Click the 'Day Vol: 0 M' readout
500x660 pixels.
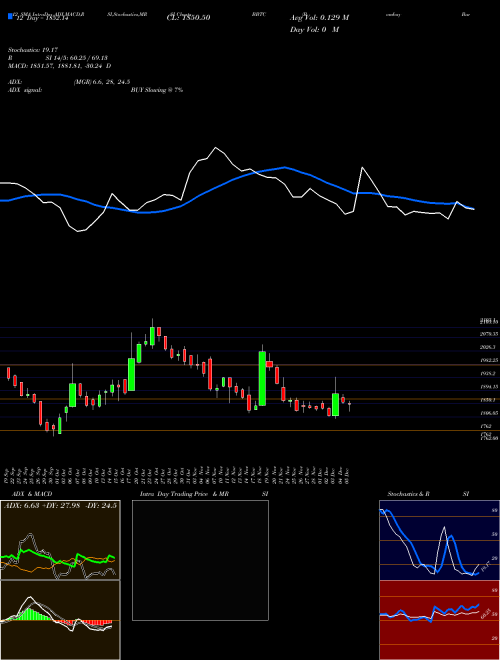click(x=314, y=30)
